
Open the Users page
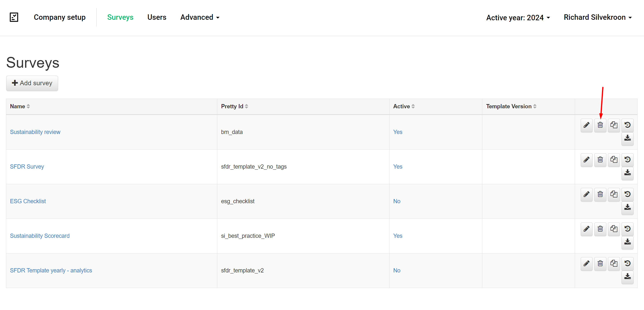click(x=157, y=17)
